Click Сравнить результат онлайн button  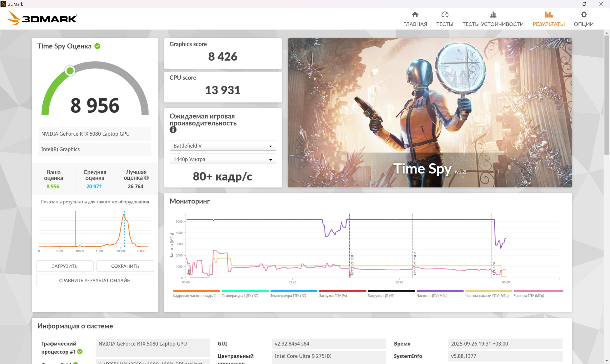click(x=95, y=280)
